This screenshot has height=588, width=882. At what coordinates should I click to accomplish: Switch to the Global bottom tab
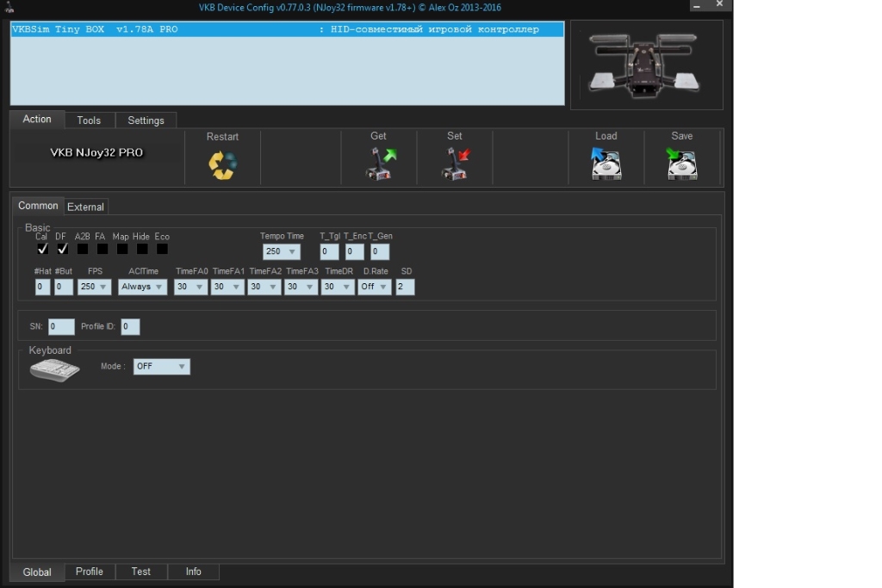click(x=37, y=573)
